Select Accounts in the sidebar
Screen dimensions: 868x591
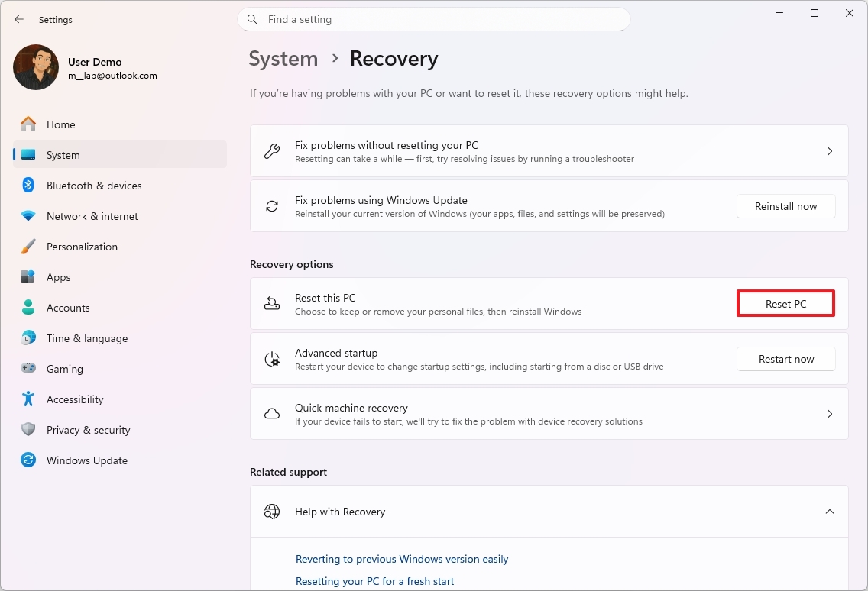[x=68, y=308]
